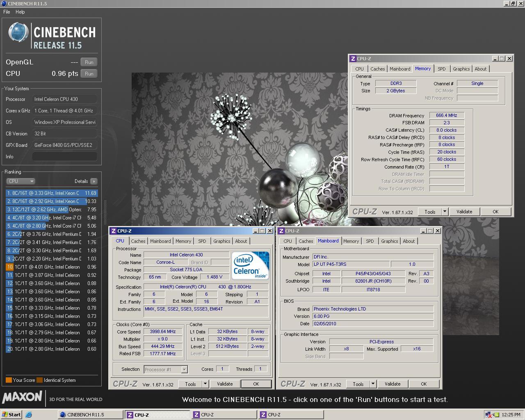This screenshot has width=525, height=420.
Task: Click OK in CPU-Z Mainboard window
Action: coord(424,384)
